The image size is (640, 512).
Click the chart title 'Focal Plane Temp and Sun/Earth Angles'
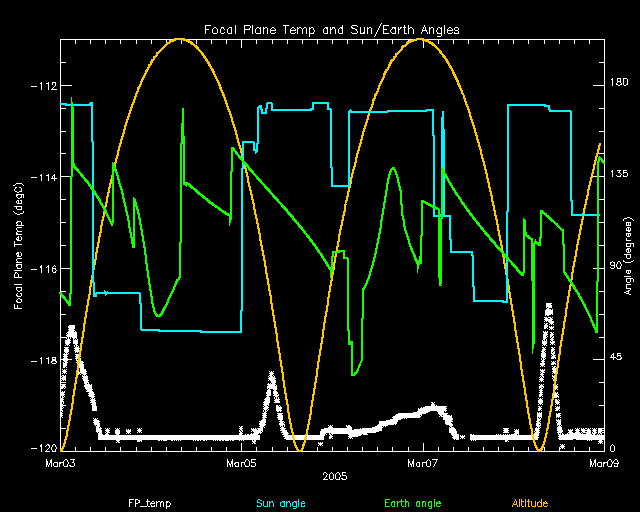point(332,30)
